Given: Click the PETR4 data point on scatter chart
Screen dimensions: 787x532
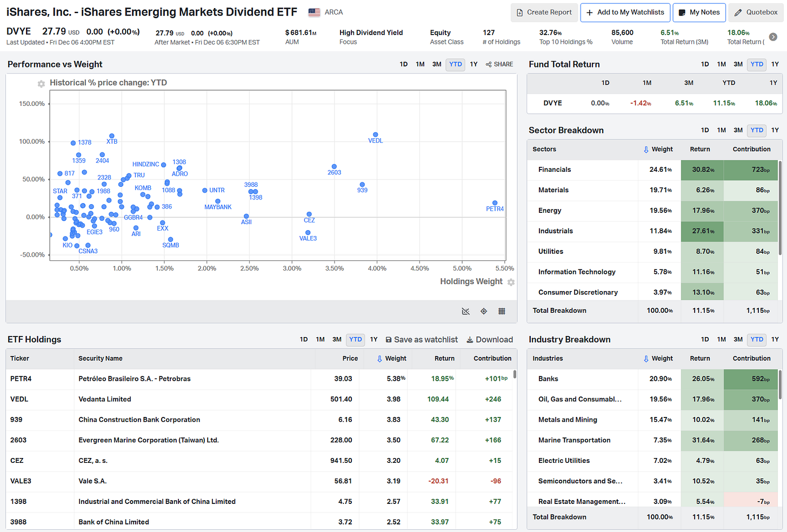Looking at the screenshot, I should click(495, 203).
